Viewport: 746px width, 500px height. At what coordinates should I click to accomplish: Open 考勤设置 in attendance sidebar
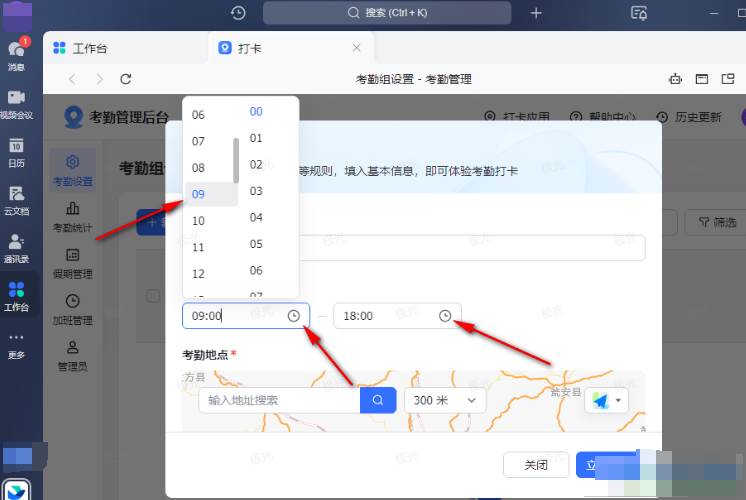coord(73,170)
